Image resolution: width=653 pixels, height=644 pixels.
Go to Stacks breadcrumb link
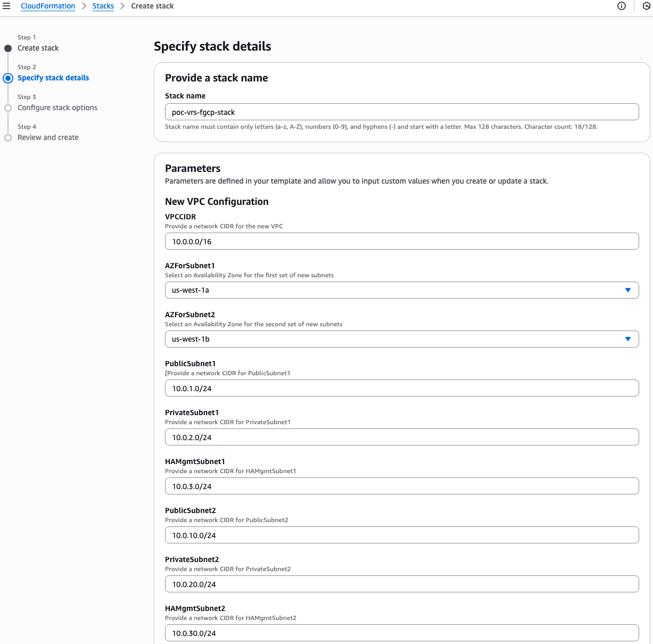pos(103,6)
